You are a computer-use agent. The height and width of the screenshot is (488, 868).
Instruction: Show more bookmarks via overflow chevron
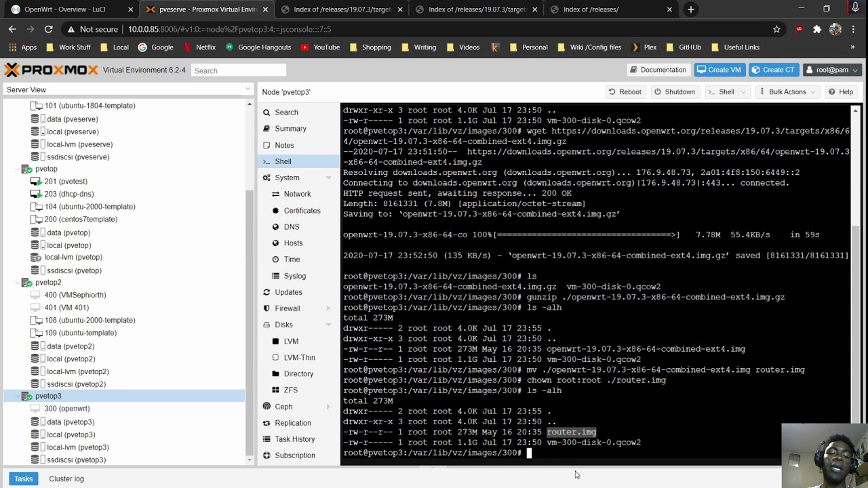(852, 47)
